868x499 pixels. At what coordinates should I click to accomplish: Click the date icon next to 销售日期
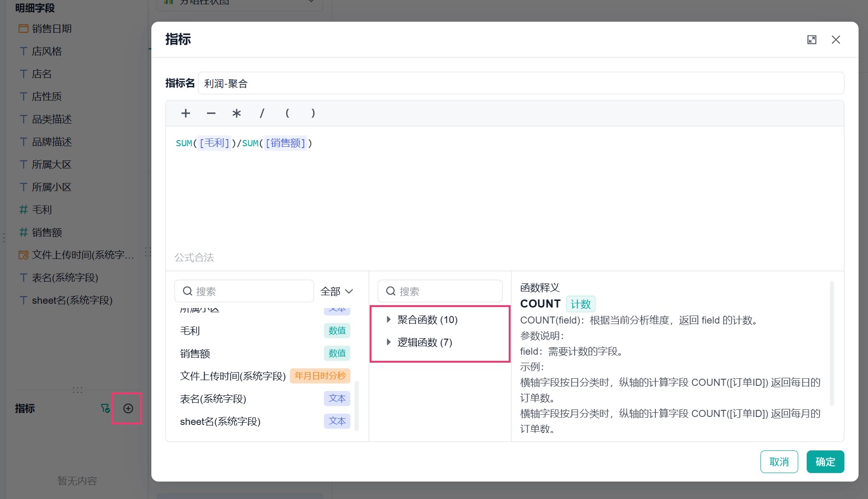coord(23,29)
